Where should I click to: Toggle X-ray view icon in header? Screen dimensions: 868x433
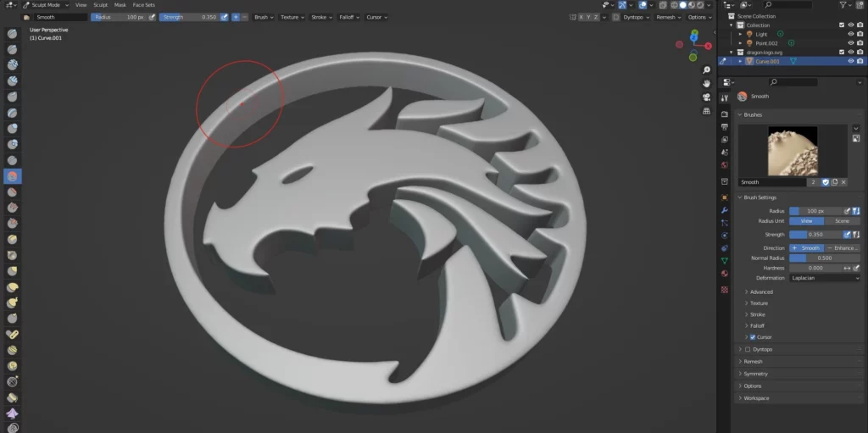[x=663, y=5]
